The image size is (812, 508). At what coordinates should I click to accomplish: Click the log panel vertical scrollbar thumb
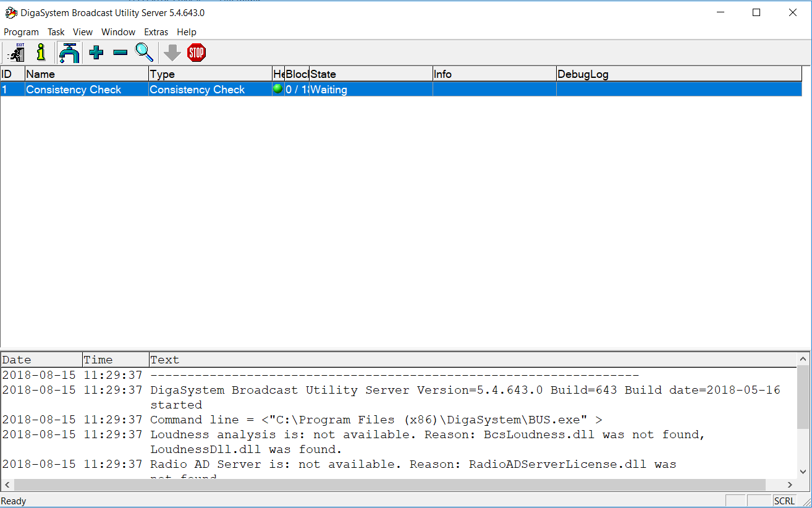coord(803,397)
